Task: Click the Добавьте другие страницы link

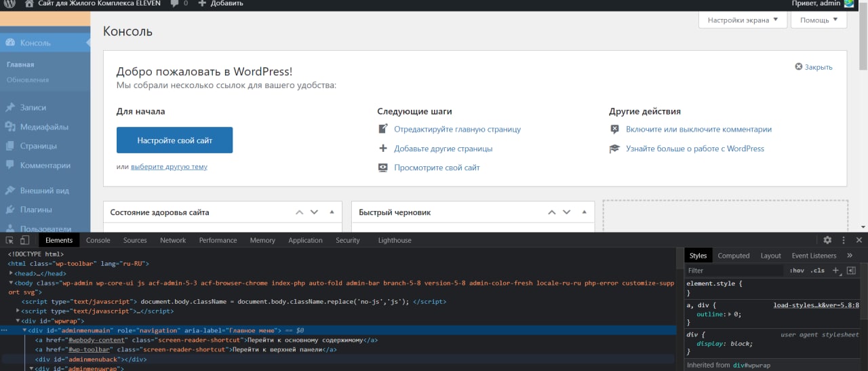Action: pos(443,149)
